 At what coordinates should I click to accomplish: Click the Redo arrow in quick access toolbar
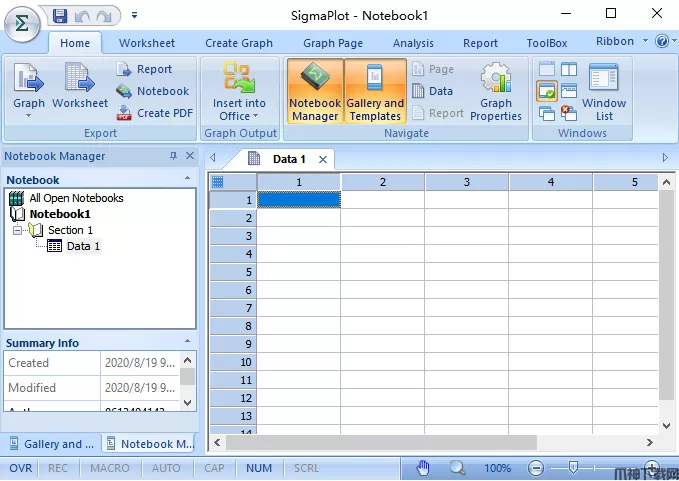point(104,16)
